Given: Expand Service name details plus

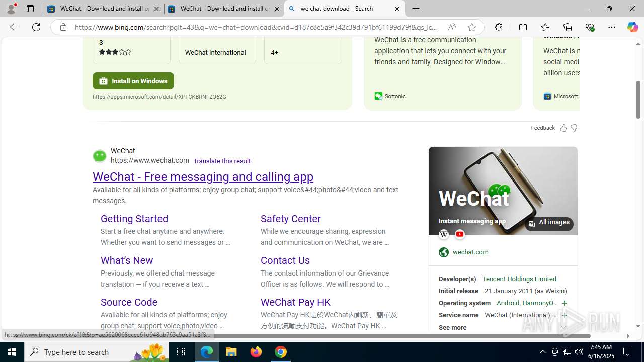Looking at the screenshot, I should coord(564,315).
